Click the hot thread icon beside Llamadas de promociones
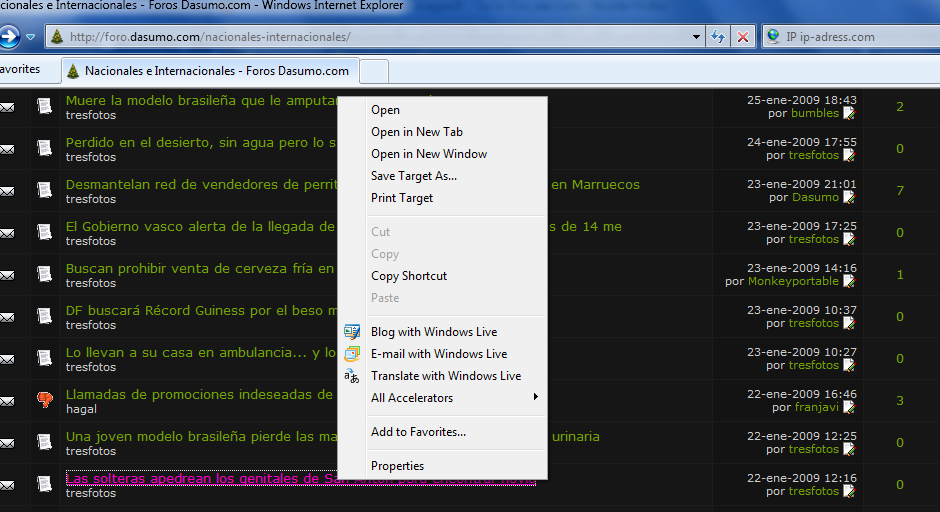Image resolution: width=940 pixels, height=512 pixels. (x=44, y=400)
